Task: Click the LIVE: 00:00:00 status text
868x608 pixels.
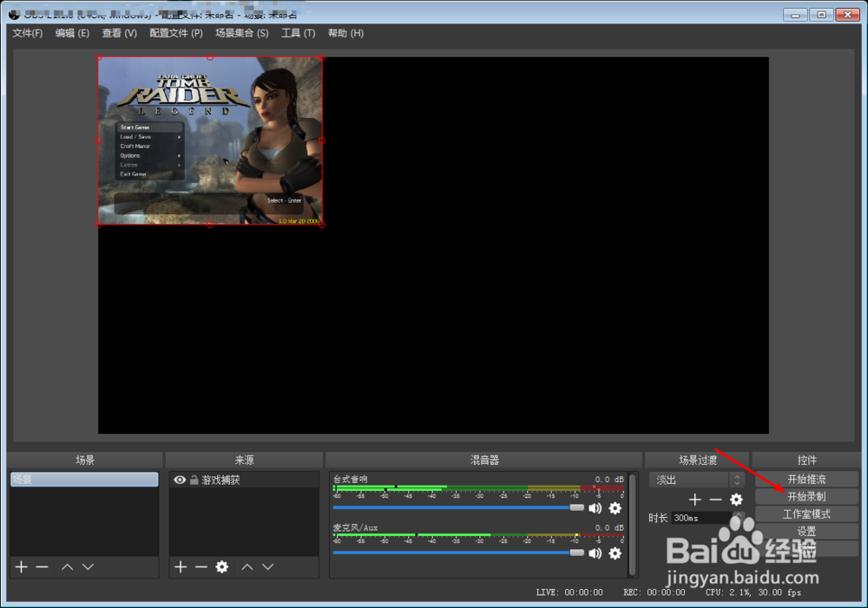Action: coord(569,592)
